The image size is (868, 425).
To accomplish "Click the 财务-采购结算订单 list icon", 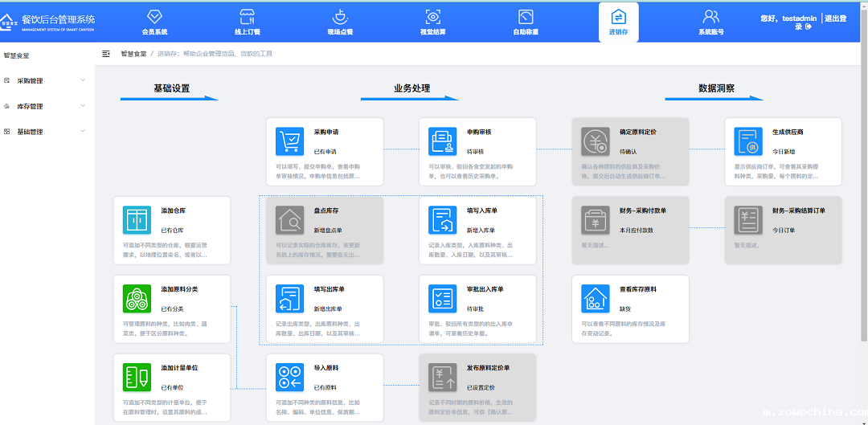I will 748,219.
